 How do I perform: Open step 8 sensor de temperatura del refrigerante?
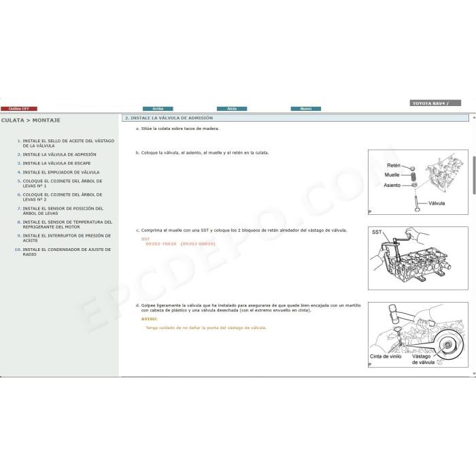67,224
